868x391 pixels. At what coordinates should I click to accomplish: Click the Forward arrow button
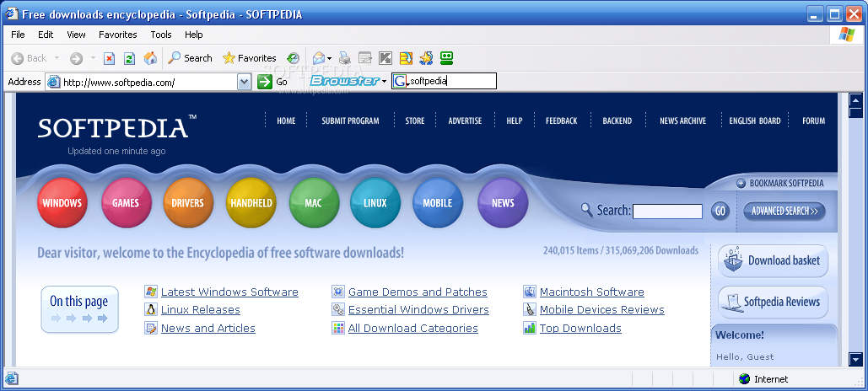(77, 58)
